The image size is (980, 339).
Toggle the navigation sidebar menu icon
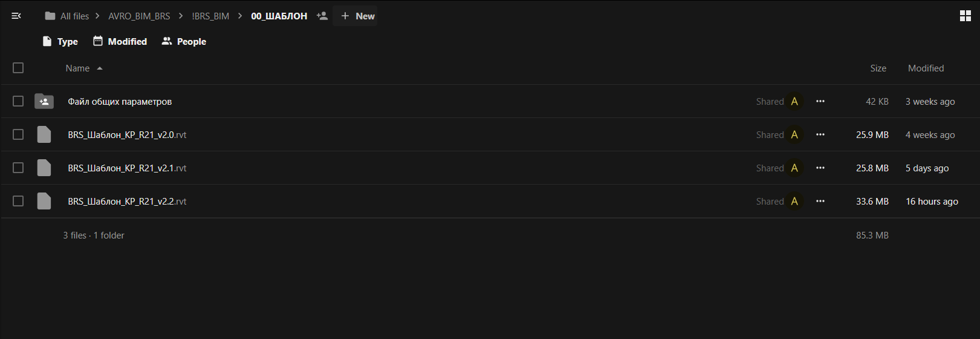click(16, 16)
